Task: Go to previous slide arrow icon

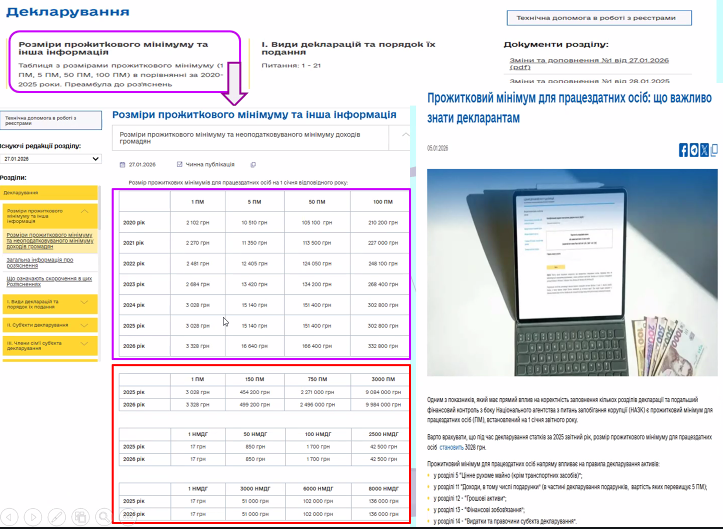Action: pos(10,519)
